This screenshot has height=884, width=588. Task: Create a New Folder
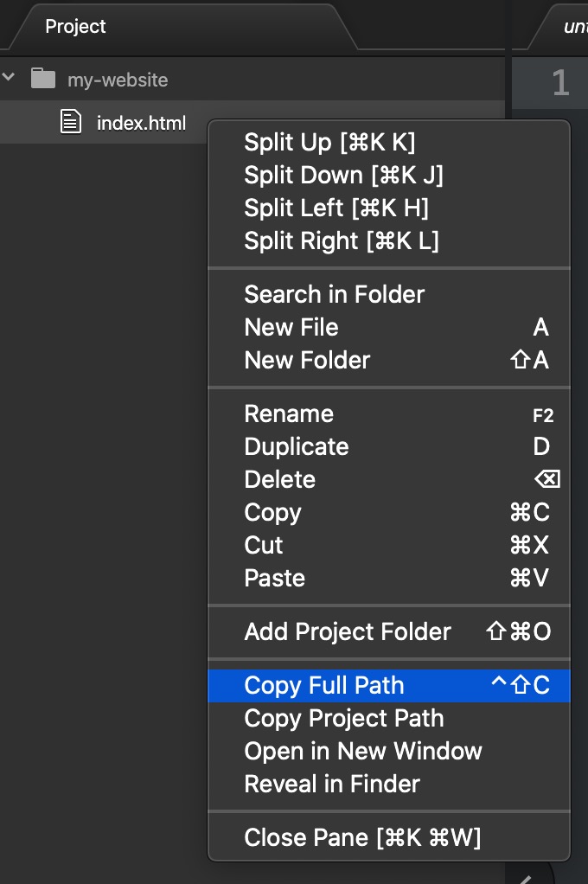(x=307, y=360)
